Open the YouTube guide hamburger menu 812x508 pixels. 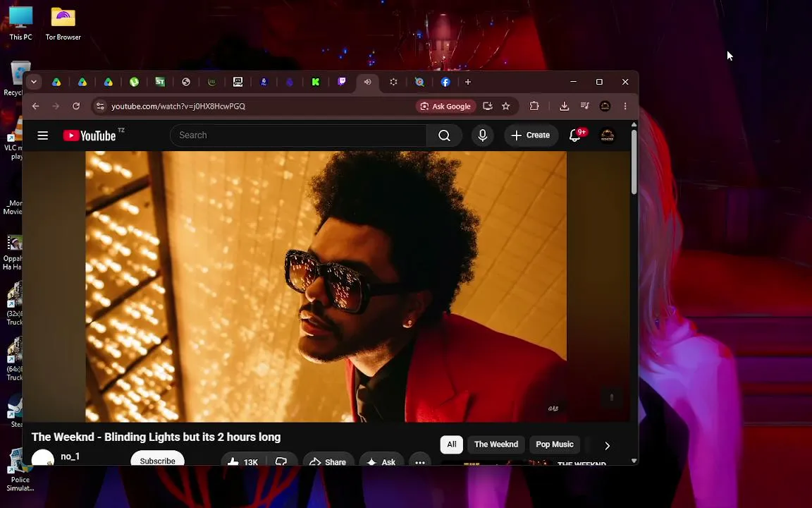42,135
